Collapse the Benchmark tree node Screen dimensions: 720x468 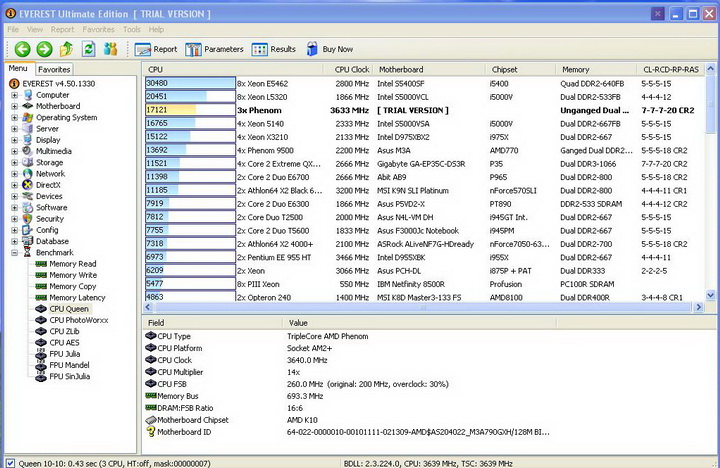pos(14,253)
